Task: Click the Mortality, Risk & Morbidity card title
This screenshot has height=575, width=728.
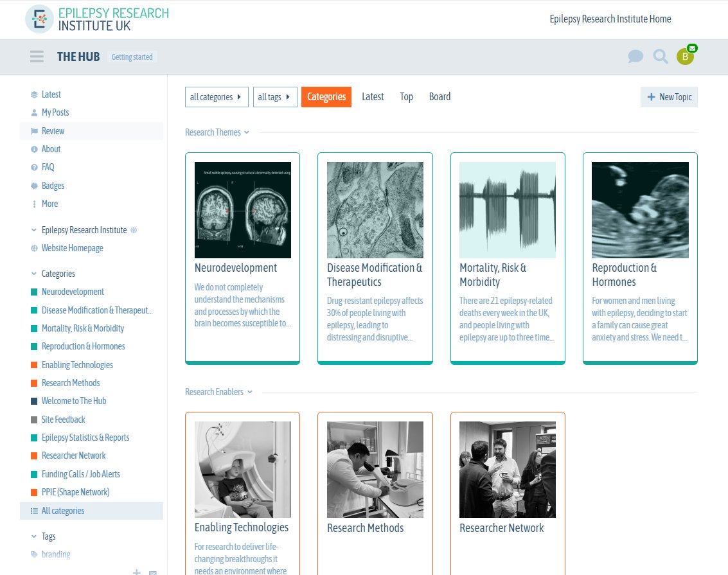Action: pos(493,275)
